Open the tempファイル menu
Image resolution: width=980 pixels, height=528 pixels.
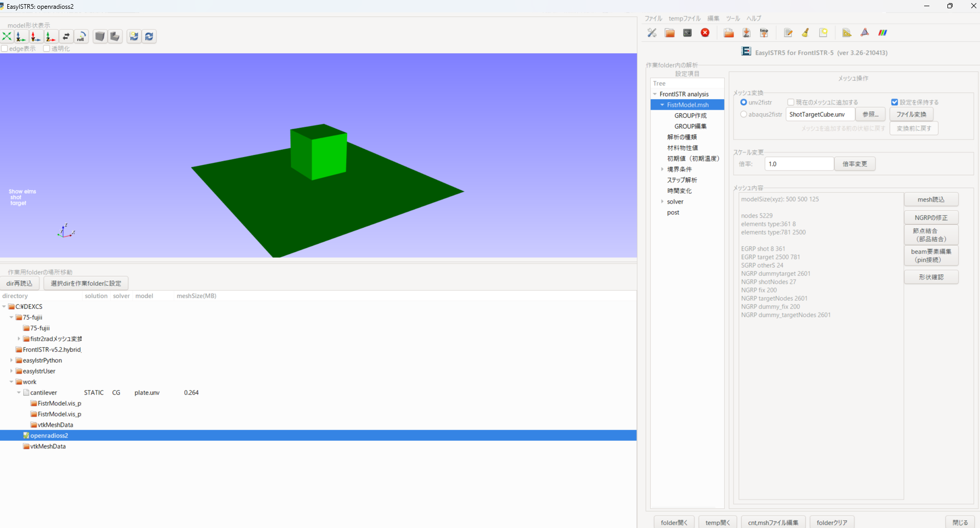684,18
